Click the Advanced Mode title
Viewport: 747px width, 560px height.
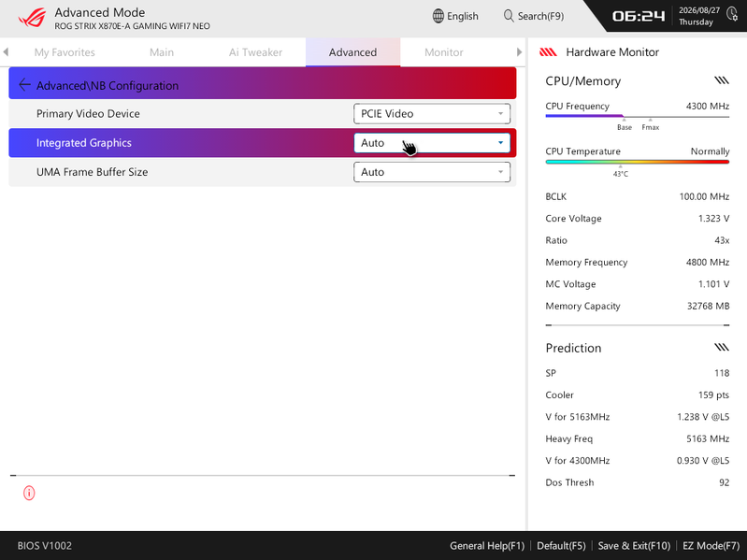(x=99, y=12)
